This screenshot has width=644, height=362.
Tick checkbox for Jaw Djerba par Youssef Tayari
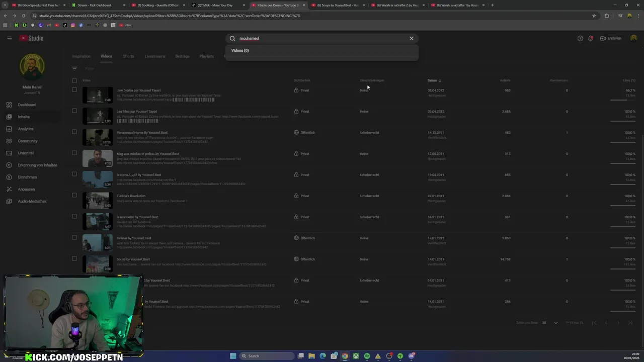pos(74,89)
